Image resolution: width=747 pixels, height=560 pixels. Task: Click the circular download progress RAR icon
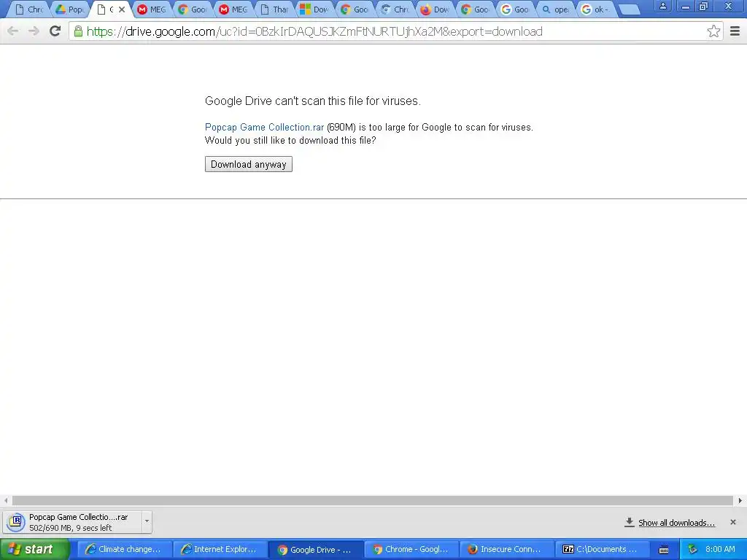pos(16,522)
